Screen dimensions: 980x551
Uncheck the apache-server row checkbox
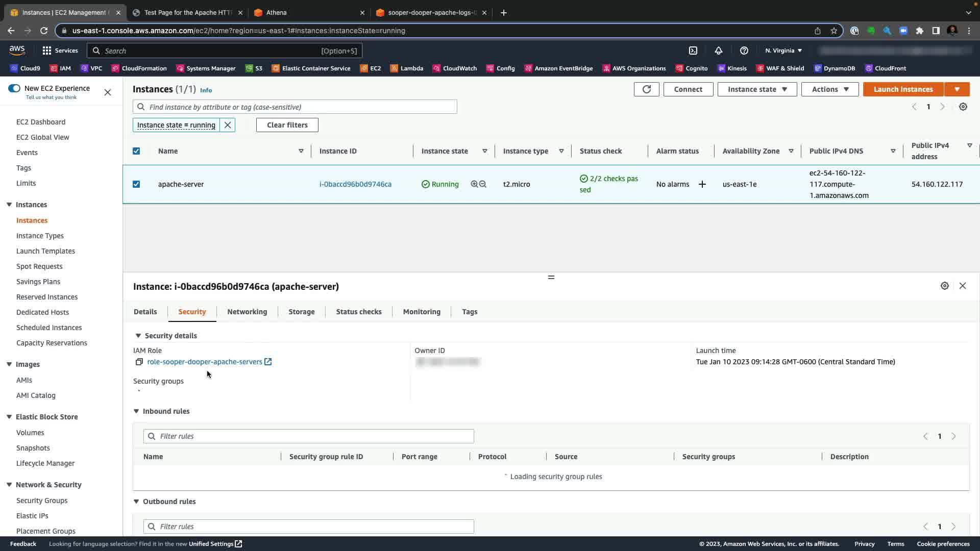coord(136,184)
